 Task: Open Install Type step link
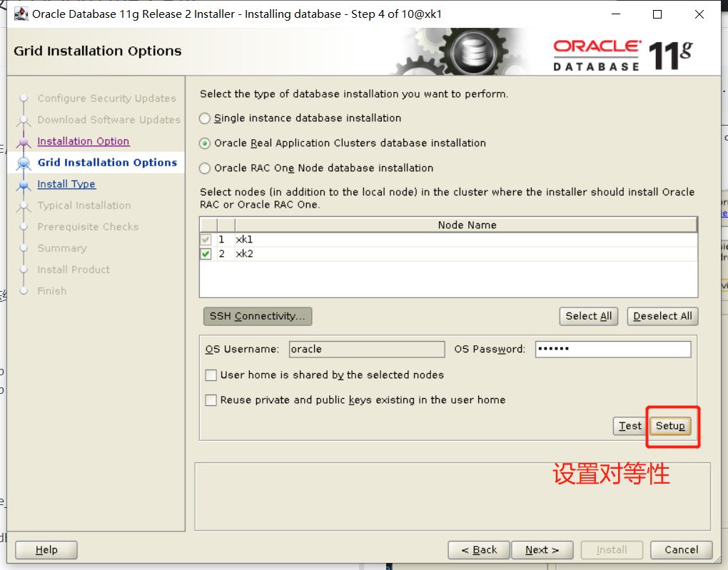coord(66,184)
